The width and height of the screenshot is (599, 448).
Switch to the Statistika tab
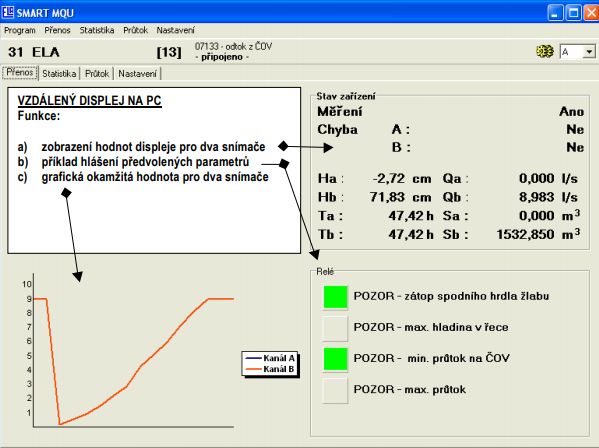coord(59,73)
